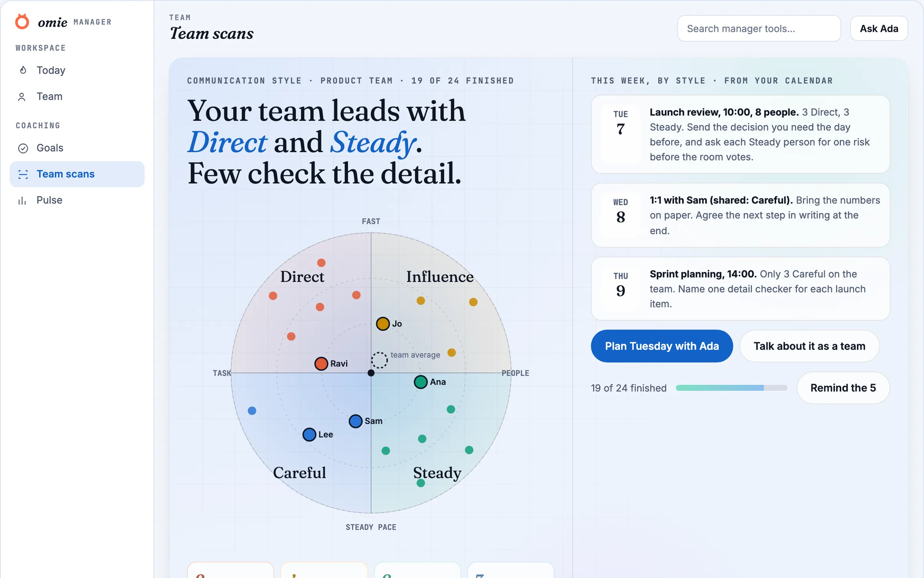
Task: Click the Today flame icon
Action: click(23, 70)
